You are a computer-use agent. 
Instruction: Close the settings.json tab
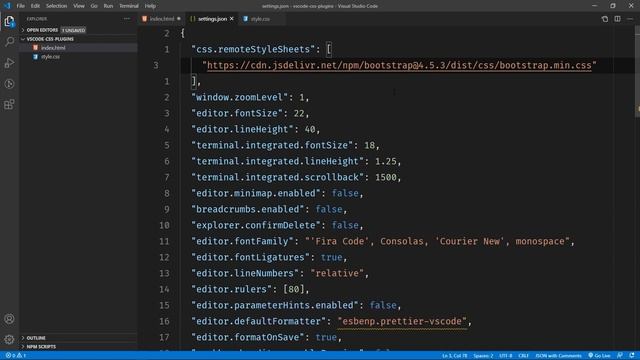coord(231,19)
